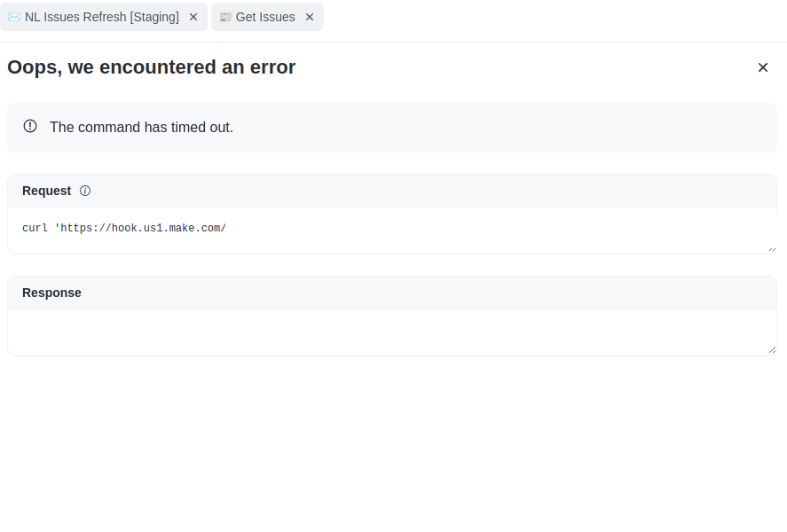
Task: Click the right end of the timed-out banner
Action: [x=754, y=128]
